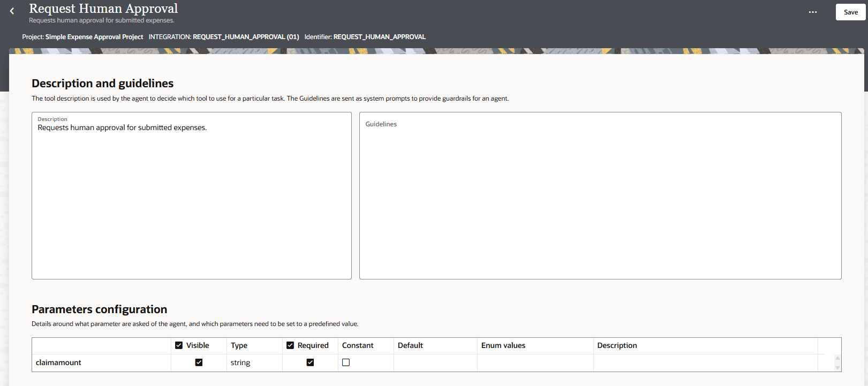Go back using the left chevron

click(12, 11)
